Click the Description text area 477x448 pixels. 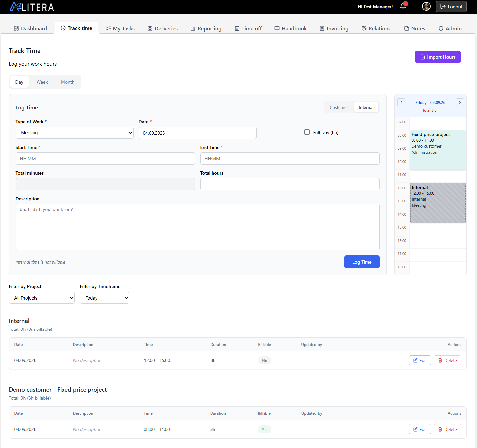tap(197, 227)
